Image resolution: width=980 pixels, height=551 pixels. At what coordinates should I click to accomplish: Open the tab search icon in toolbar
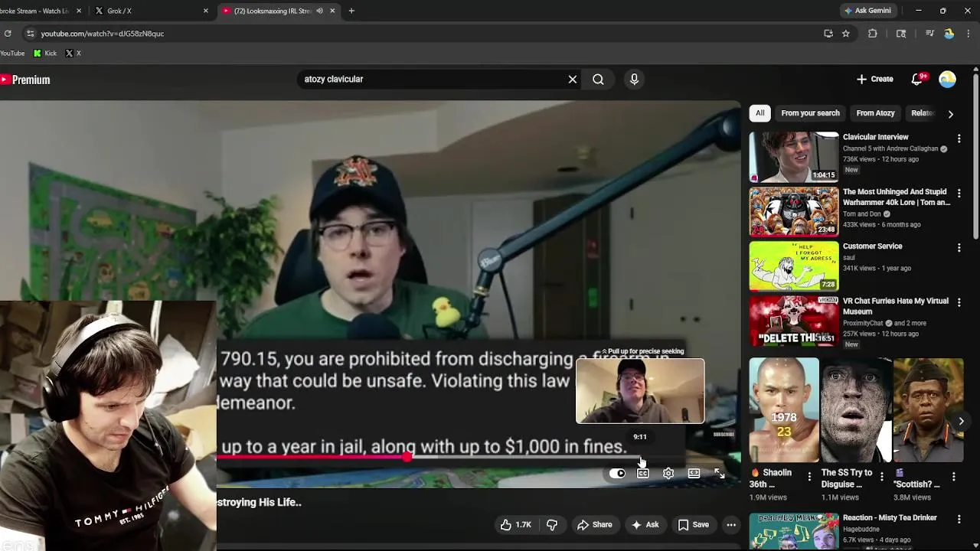click(901, 34)
